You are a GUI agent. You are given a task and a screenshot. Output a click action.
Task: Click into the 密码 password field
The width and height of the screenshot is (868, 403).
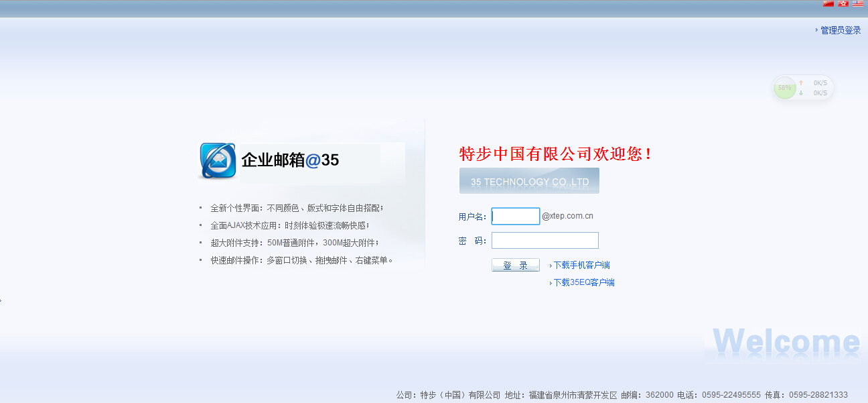coord(545,241)
